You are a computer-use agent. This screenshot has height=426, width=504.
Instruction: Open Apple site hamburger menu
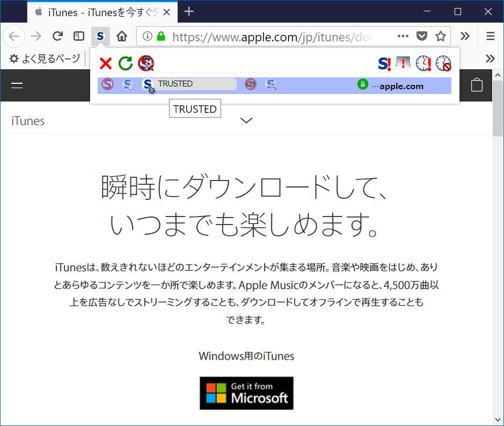click(17, 85)
